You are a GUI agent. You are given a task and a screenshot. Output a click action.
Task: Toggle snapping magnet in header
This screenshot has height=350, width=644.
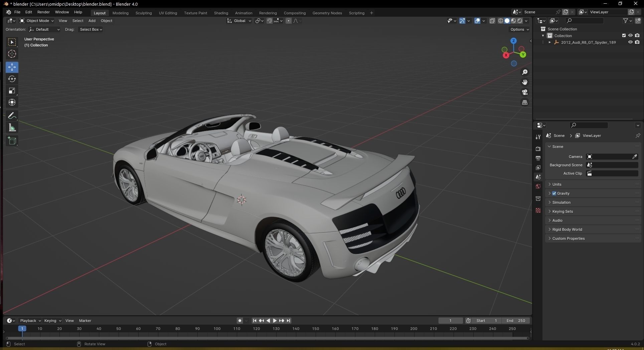pyautogui.click(x=269, y=21)
